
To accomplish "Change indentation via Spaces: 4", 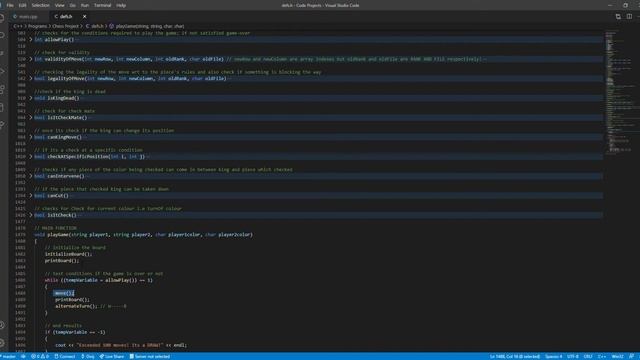I will coord(553,356).
